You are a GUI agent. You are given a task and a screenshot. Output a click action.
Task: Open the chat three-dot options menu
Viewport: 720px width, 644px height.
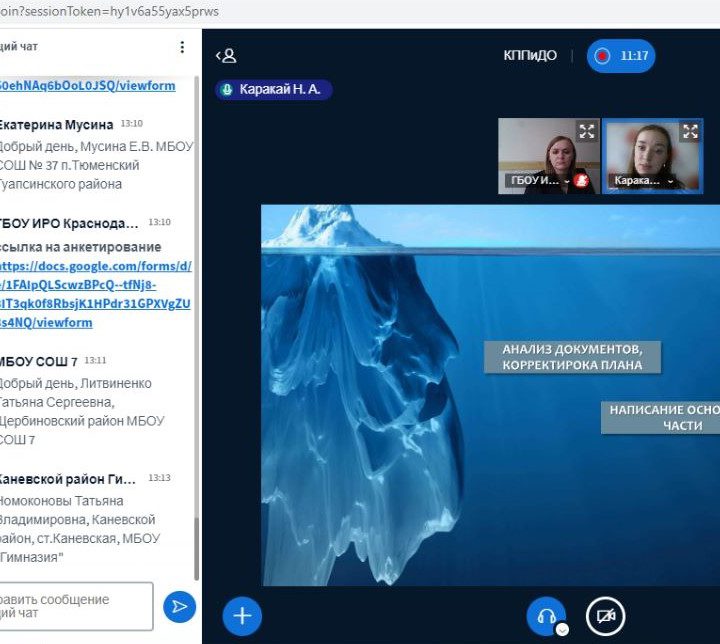pos(181,47)
